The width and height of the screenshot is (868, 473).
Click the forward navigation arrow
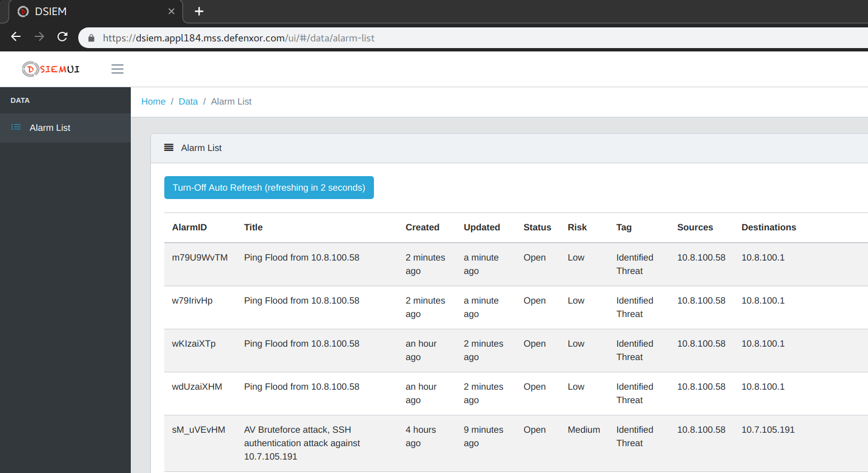pyautogui.click(x=39, y=37)
